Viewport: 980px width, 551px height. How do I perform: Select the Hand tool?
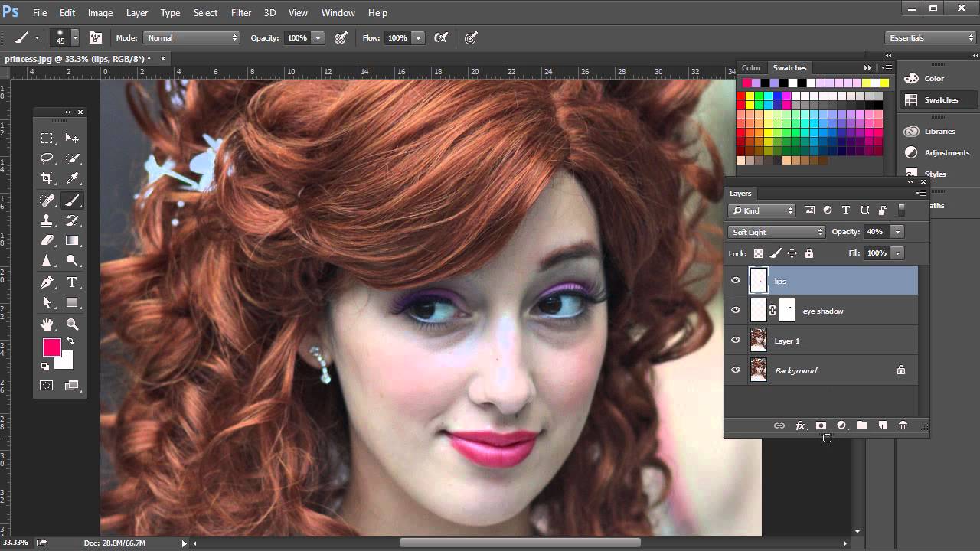[x=47, y=324]
